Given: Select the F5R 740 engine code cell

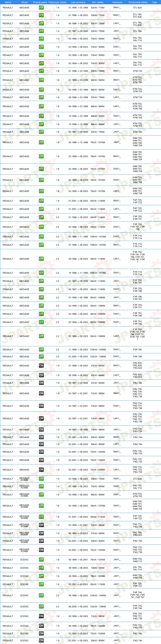Looking at the screenshot, I should pos(138,350).
